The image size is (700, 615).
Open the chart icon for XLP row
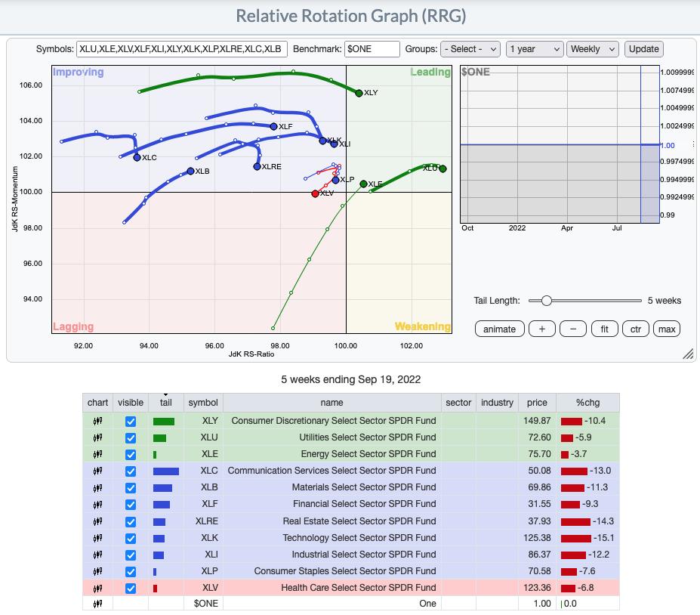coord(97,571)
